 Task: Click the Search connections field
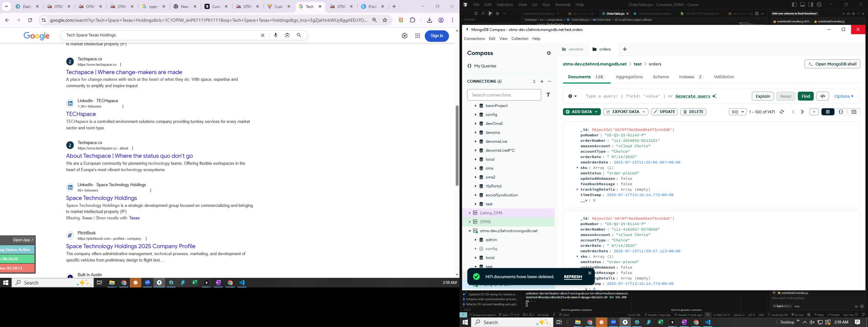point(504,95)
